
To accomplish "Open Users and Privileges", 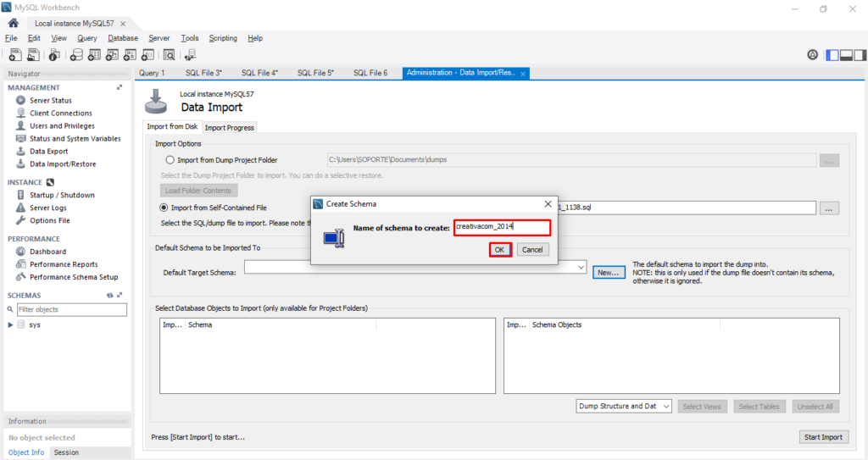I will point(62,125).
